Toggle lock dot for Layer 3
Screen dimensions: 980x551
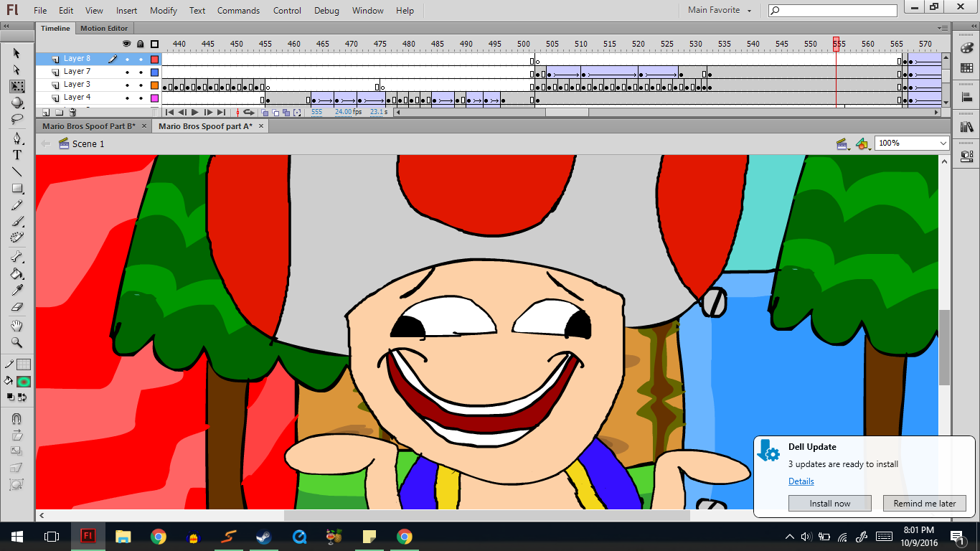tap(141, 85)
